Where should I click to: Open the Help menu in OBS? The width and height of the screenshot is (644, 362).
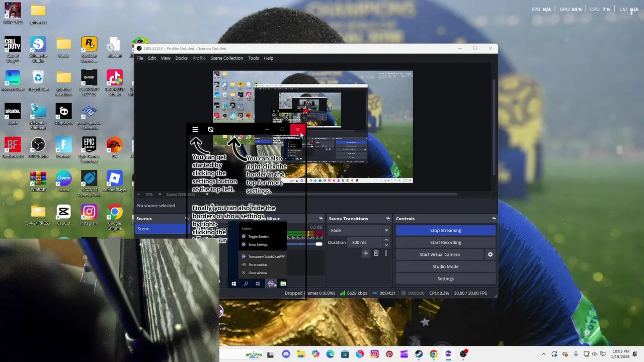coord(269,58)
